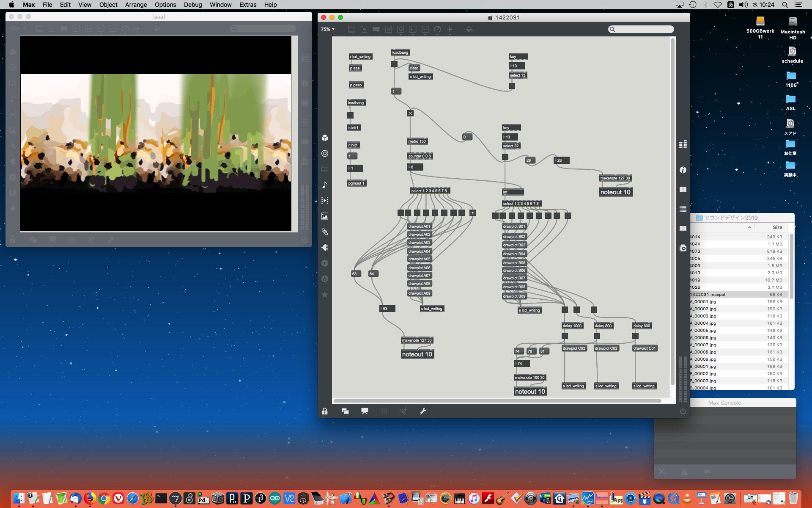The image size is (812, 508).
Task: Click the Size column sort arrow in Finder
Action: (749, 227)
